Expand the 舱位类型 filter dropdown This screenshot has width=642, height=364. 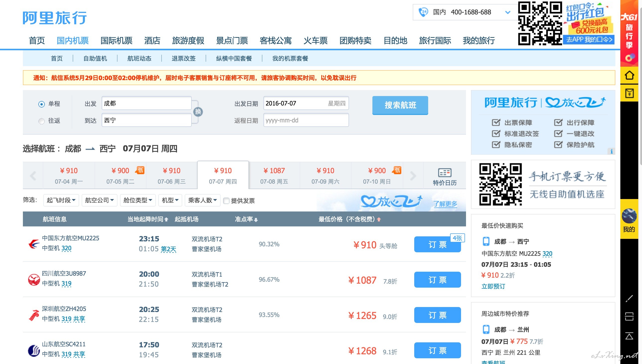138,200
